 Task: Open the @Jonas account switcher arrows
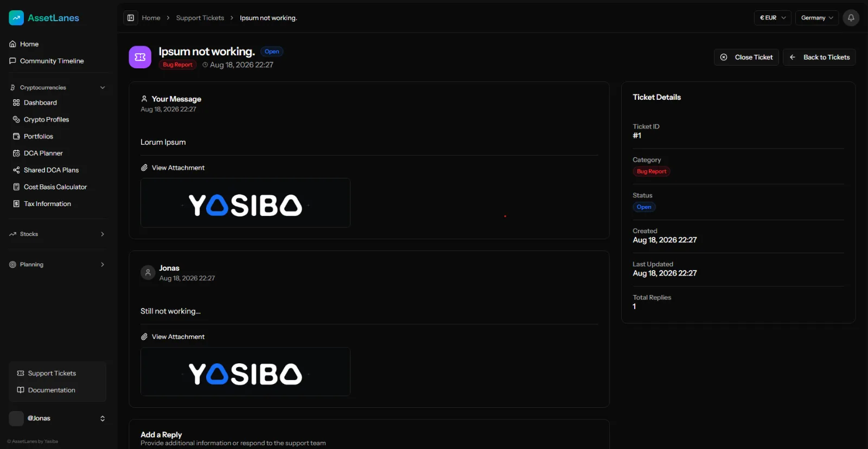coord(103,418)
